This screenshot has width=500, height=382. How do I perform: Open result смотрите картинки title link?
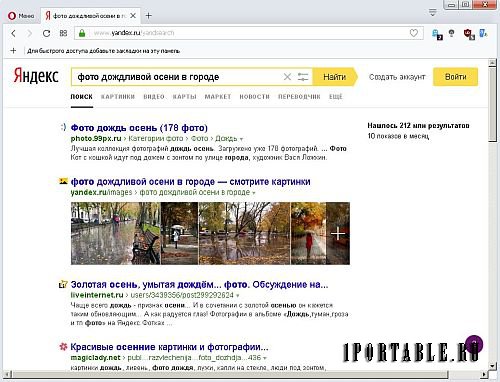coord(190,182)
